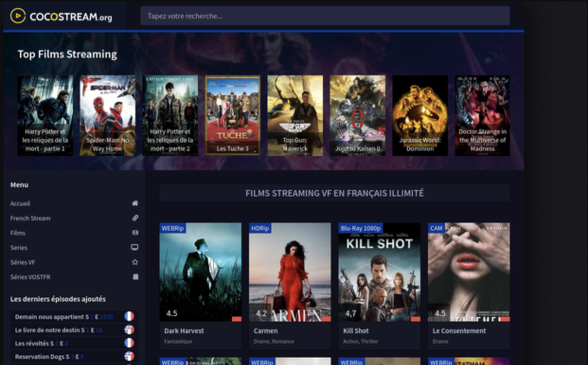Open the Kill Shot title link
The image size is (588, 365).
[356, 331]
